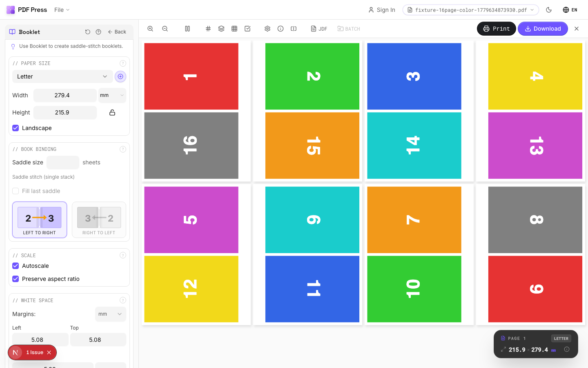Click the green page 2 thumbnail
588x368 pixels.
click(312, 76)
